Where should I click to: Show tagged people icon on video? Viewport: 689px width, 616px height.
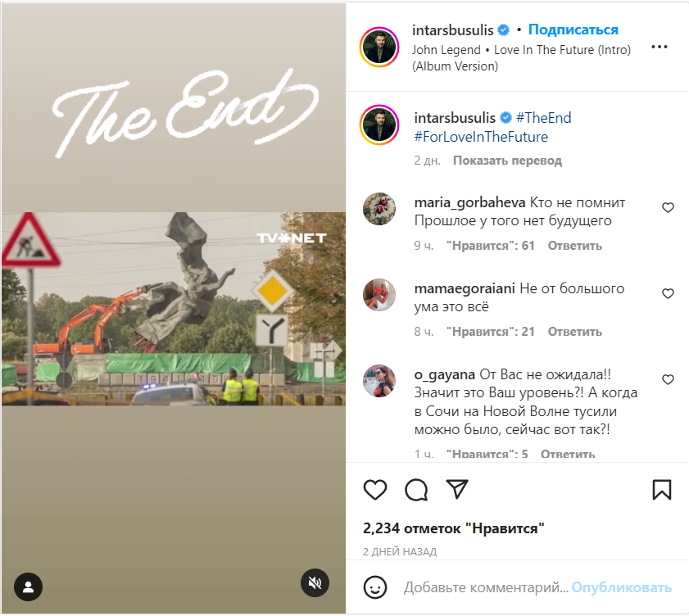[x=28, y=587]
